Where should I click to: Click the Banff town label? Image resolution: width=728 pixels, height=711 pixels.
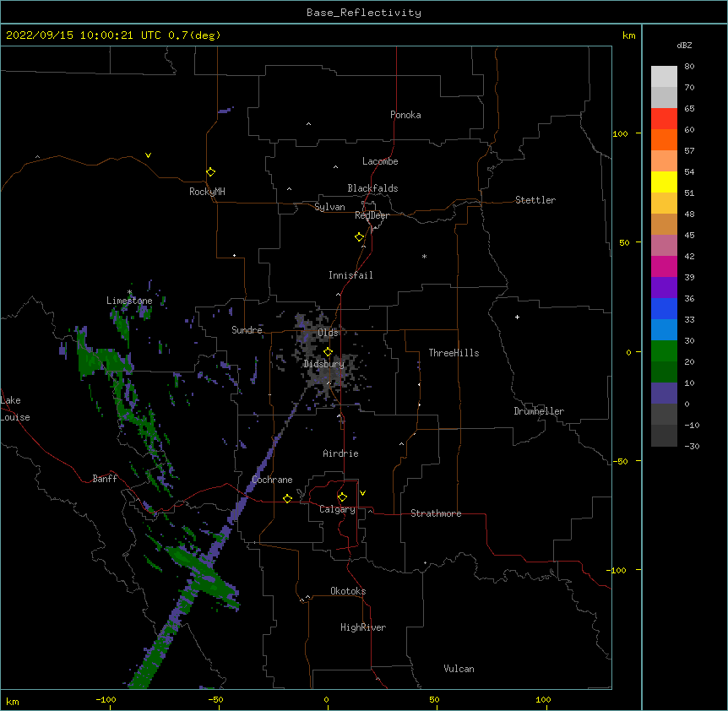(x=105, y=479)
